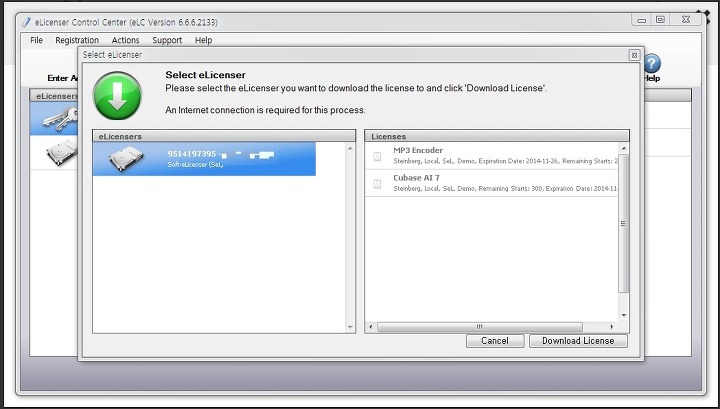This screenshot has height=409, width=720.
Task: Close the Select eLicenser dialog
Action: click(x=634, y=55)
